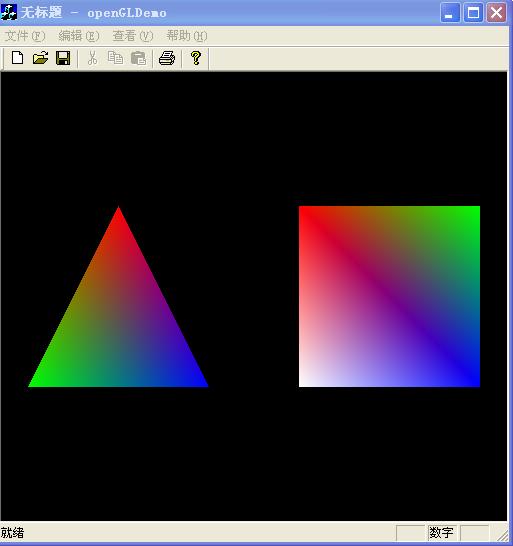The height and width of the screenshot is (546, 513).
Task: Click the window title 无标题 - openGLDemo
Action: 93,13
